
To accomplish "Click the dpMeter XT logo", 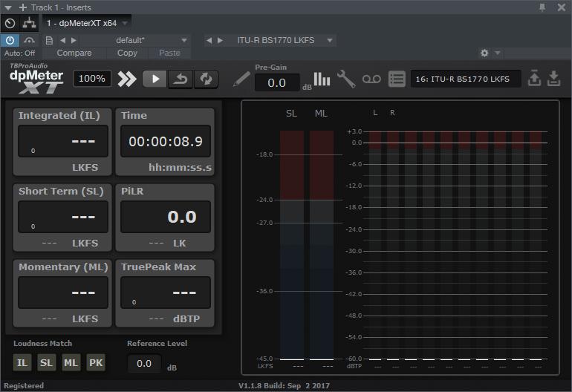I will [36, 79].
